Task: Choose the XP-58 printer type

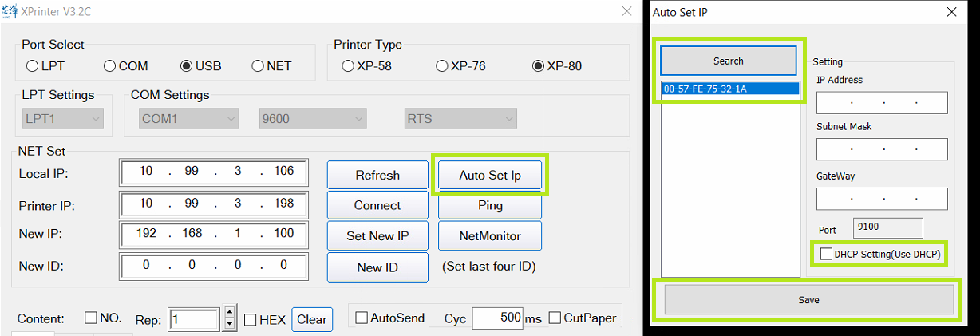Action: coord(348,66)
